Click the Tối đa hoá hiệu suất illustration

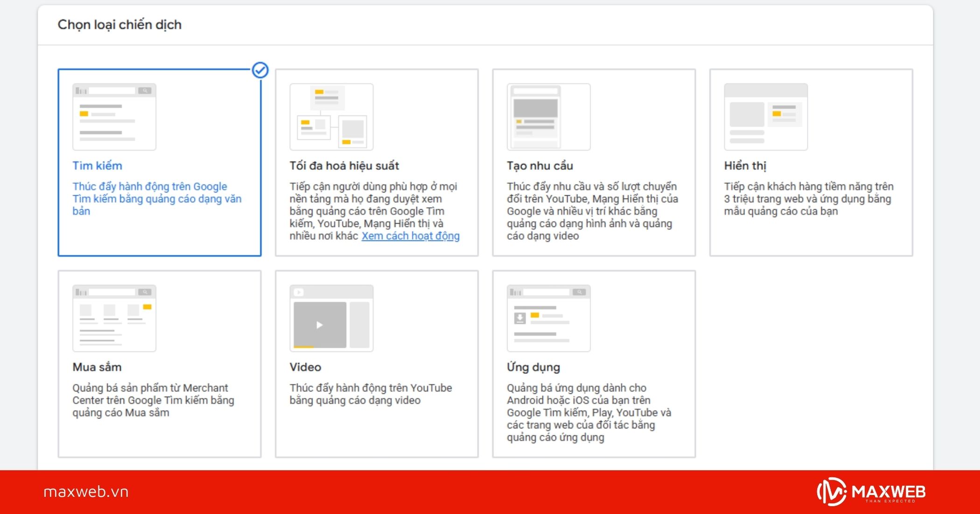pyautogui.click(x=331, y=117)
